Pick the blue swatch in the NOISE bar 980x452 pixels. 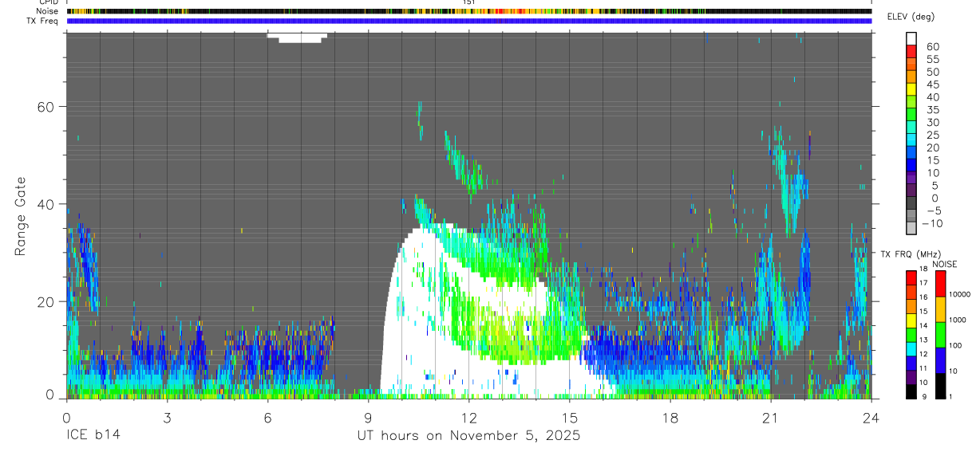pos(941,360)
